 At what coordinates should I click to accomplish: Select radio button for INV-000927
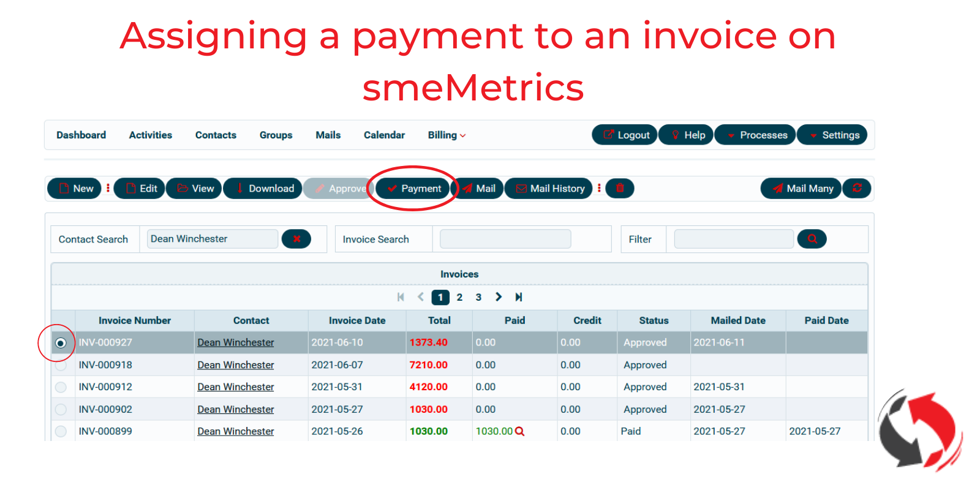pos(61,343)
